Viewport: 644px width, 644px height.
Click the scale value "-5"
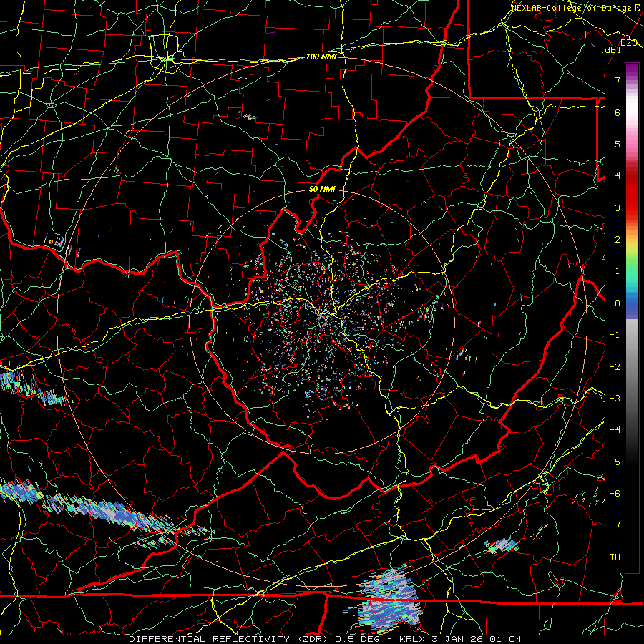click(615, 462)
